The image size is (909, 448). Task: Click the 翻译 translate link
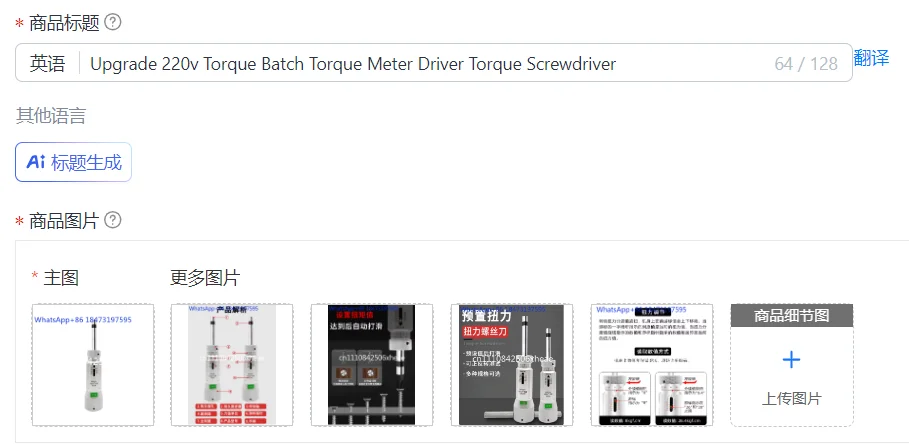tap(871, 59)
